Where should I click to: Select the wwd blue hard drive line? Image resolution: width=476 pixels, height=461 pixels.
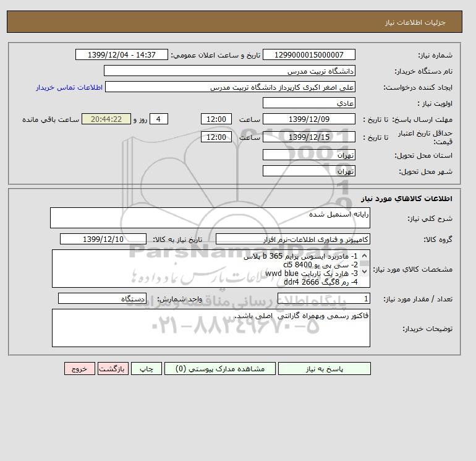(311, 274)
